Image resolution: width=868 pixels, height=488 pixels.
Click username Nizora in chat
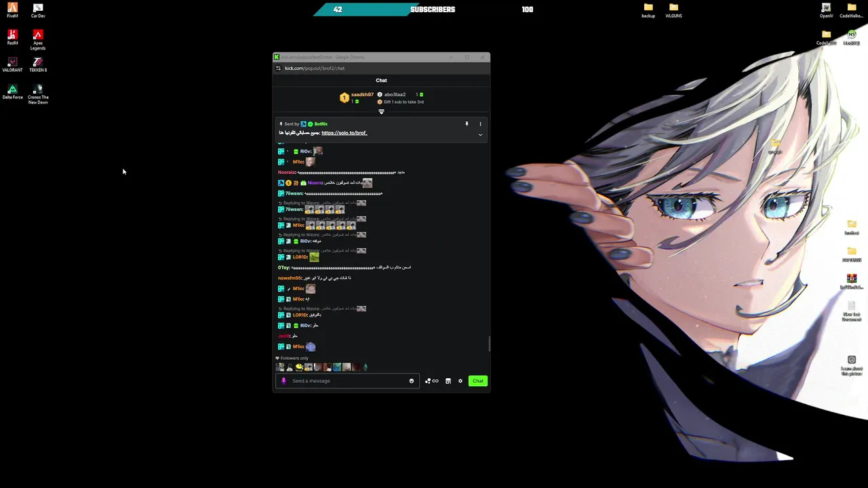[315, 183]
